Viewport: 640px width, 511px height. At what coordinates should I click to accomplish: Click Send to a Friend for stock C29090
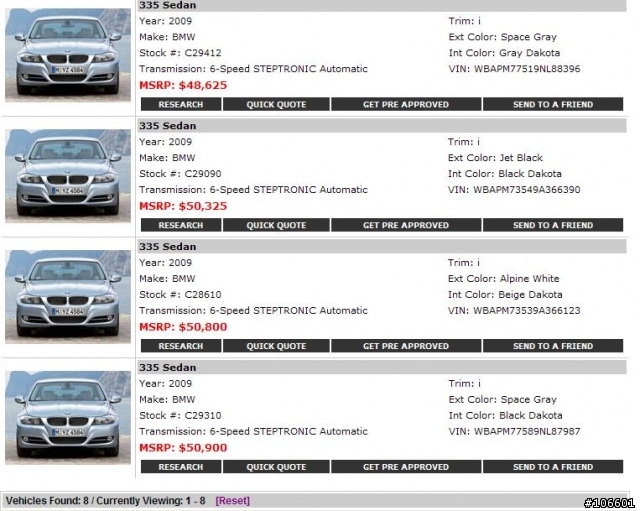553,225
